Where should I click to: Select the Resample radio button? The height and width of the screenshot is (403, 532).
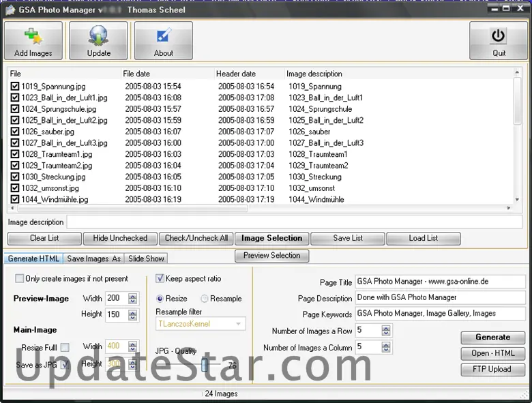205,299
